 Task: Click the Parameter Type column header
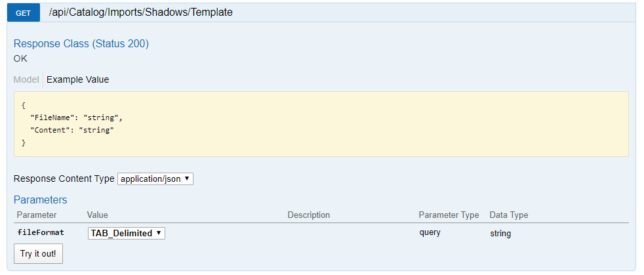449,215
